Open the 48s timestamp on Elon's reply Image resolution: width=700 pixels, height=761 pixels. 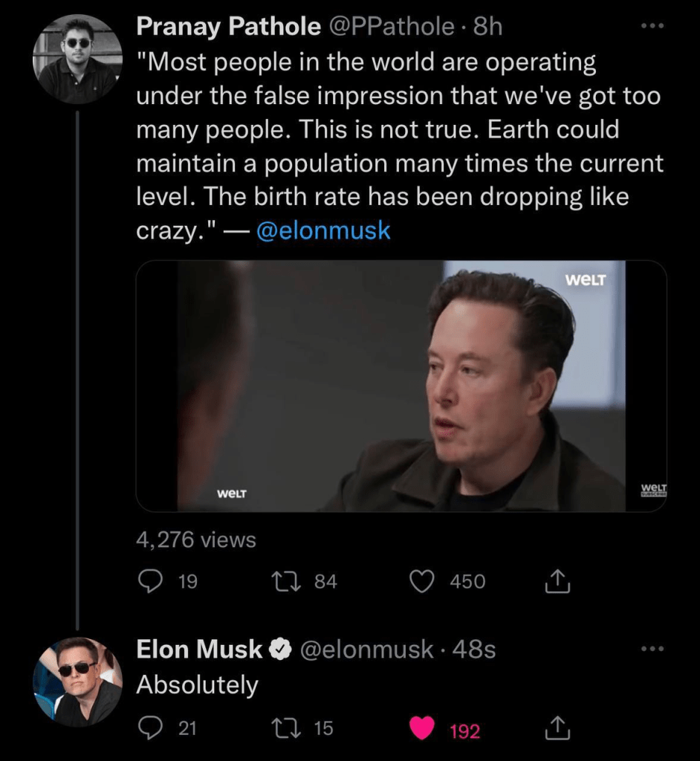(x=474, y=650)
